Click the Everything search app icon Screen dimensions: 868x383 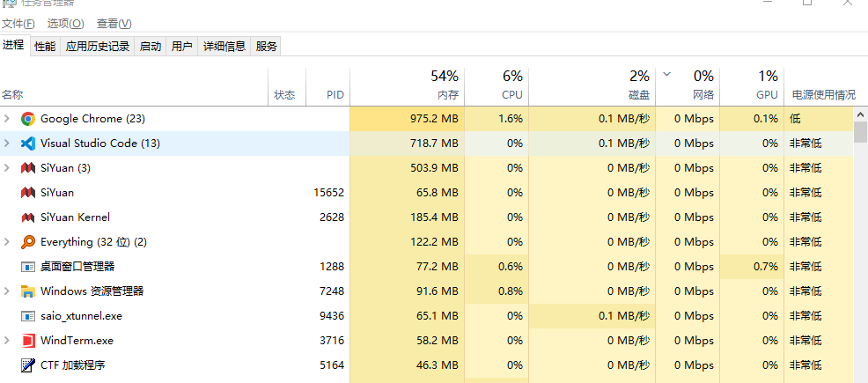(27, 242)
